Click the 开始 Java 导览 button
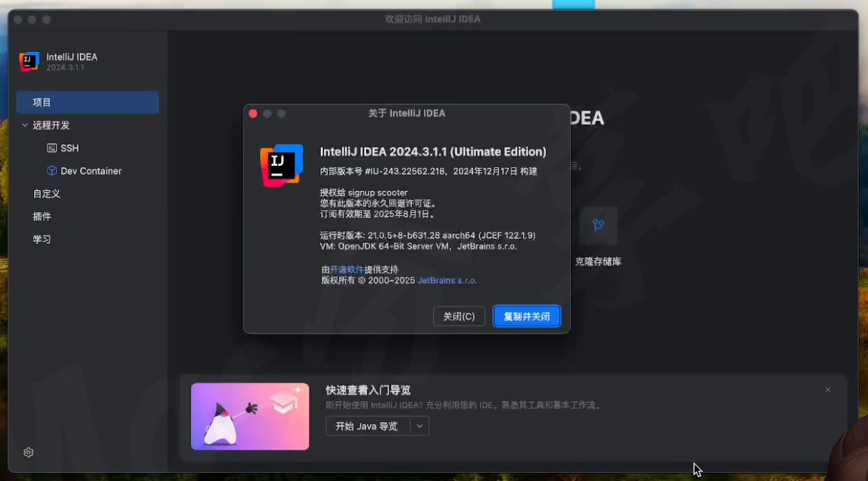Viewport: 868px width, 481px height. (x=367, y=426)
